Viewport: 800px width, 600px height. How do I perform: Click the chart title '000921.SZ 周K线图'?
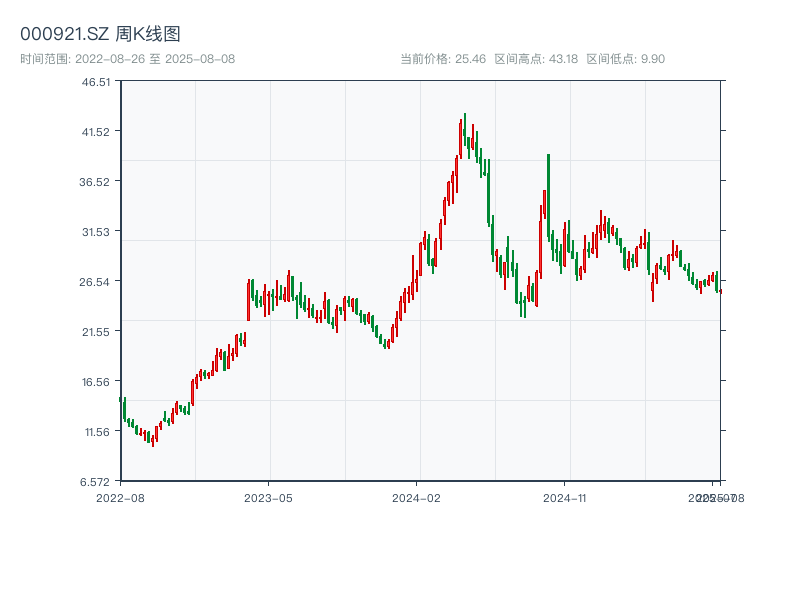coord(100,34)
